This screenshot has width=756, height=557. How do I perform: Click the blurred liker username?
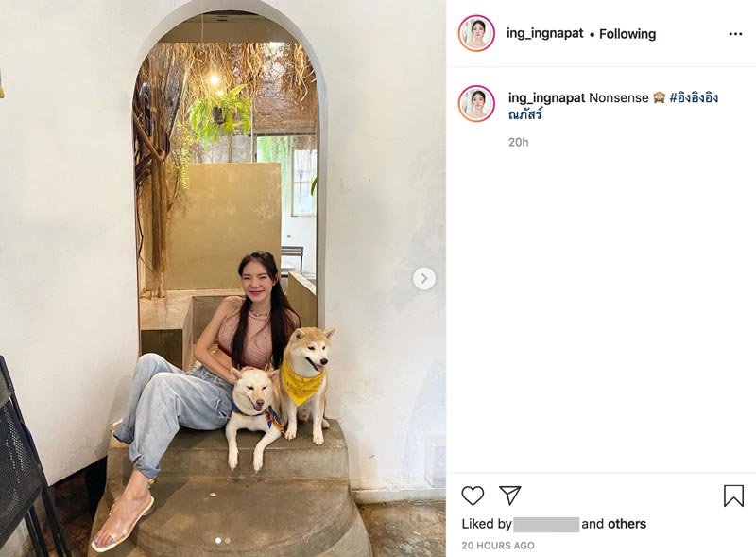coord(546,524)
